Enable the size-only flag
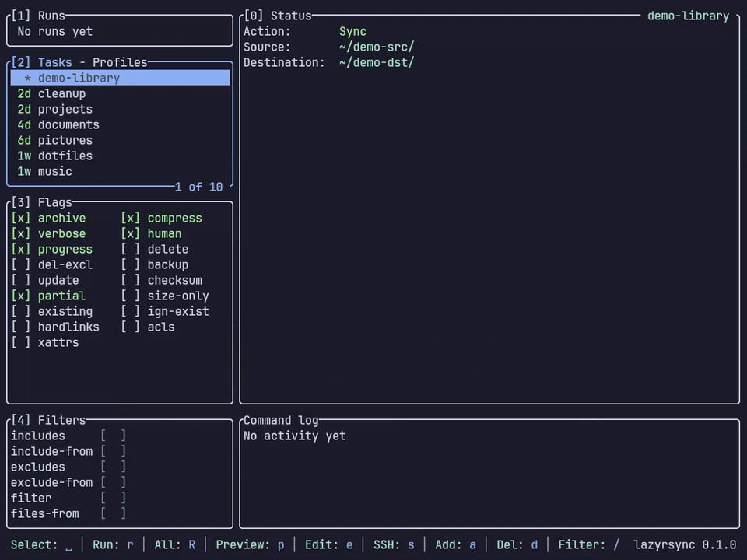 tap(131, 296)
